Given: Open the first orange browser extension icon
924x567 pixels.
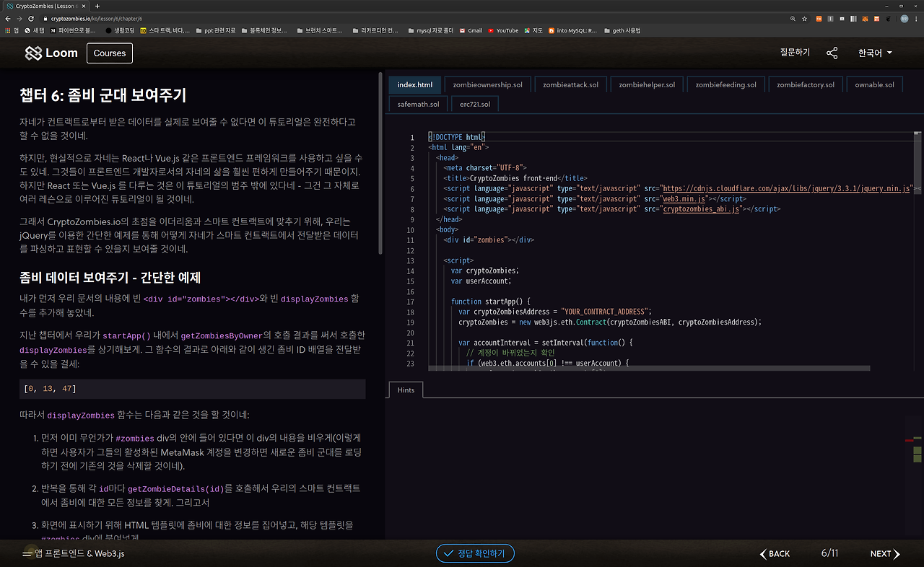Looking at the screenshot, I should click(819, 19).
